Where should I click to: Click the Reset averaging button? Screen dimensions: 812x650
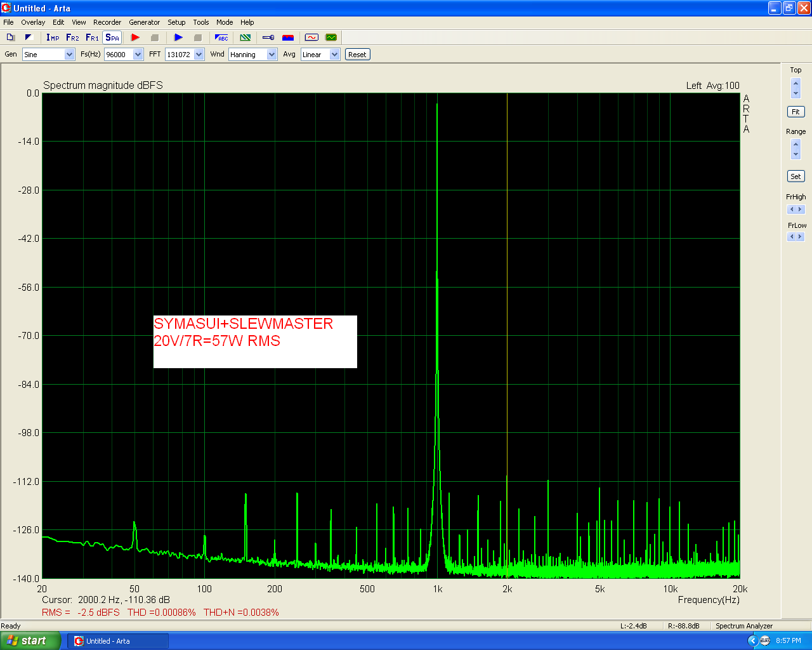pyautogui.click(x=357, y=55)
